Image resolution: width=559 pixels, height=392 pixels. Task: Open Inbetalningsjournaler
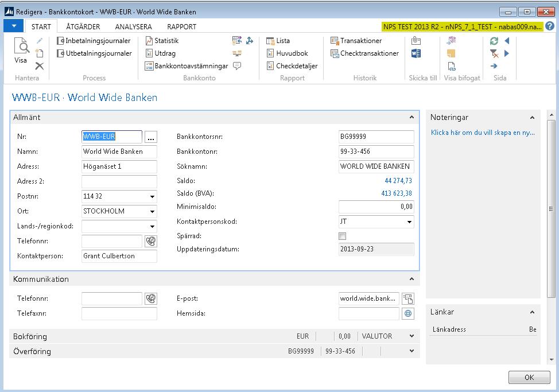(94, 41)
